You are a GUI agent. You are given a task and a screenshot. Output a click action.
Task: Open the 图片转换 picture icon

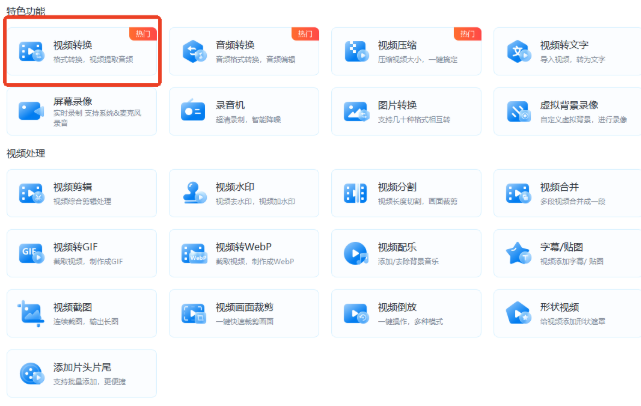click(356, 112)
